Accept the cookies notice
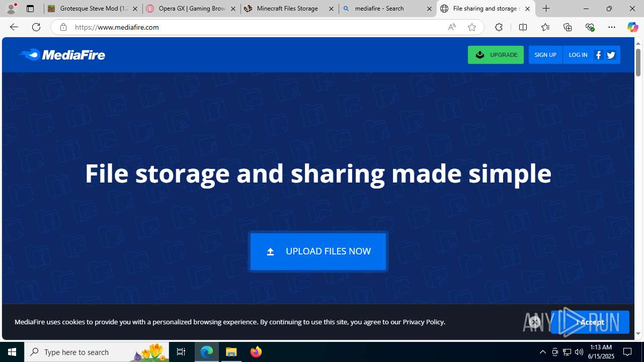The image size is (644, 362). click(x=590, y=322)
